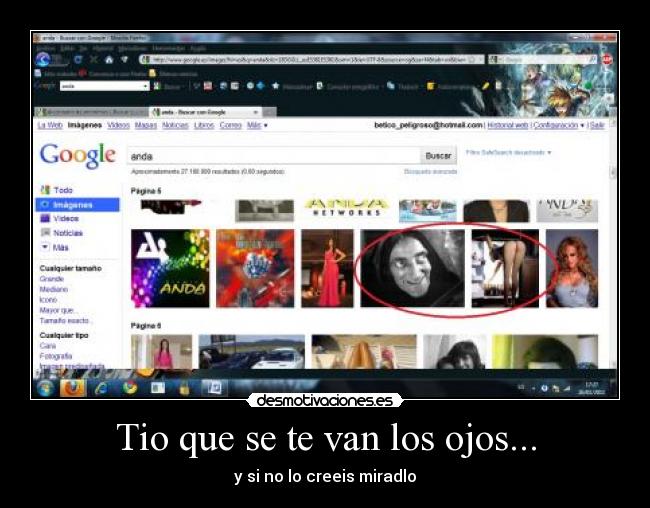Viewport: 650px width, 508px height.
Task: Open the SafeSearch filter dropdown
Action: point(509,153)
